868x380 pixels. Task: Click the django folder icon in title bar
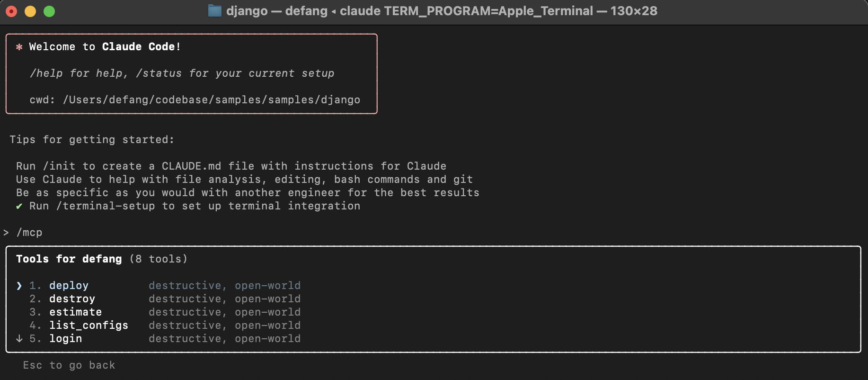[x=215, y=11]
